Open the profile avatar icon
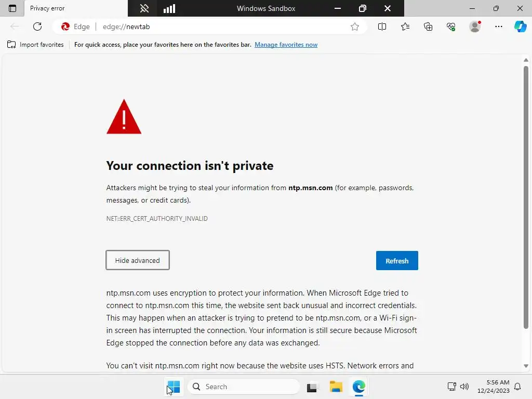532x399 pixels. pyautogui.click(x=475, y=26)
